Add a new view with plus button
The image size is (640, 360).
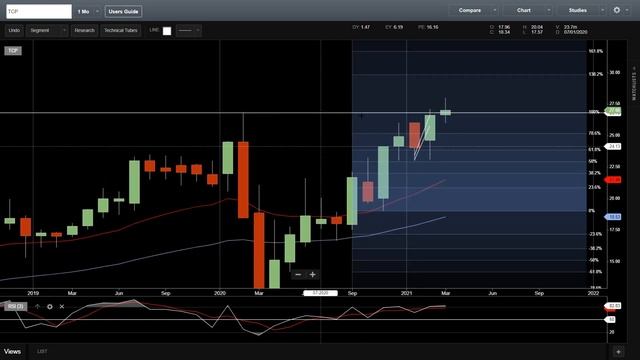click(x=618, y=351)
